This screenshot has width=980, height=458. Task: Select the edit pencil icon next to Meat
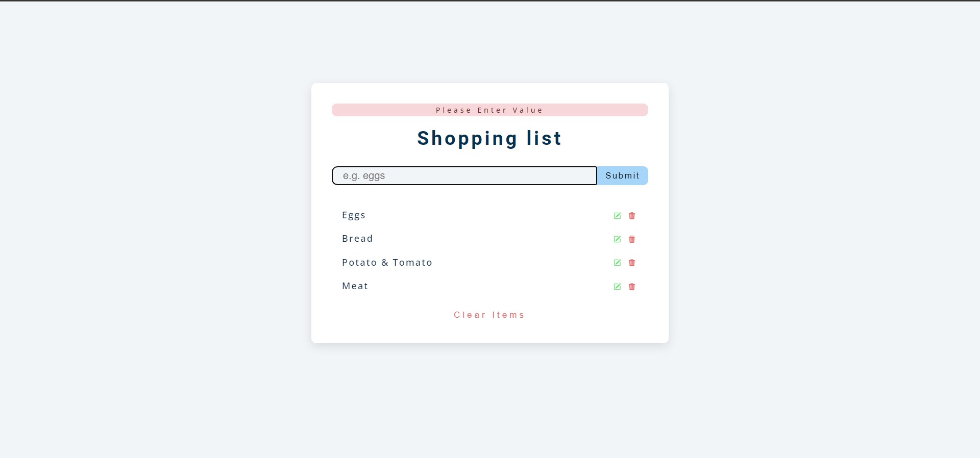[617, 287]
